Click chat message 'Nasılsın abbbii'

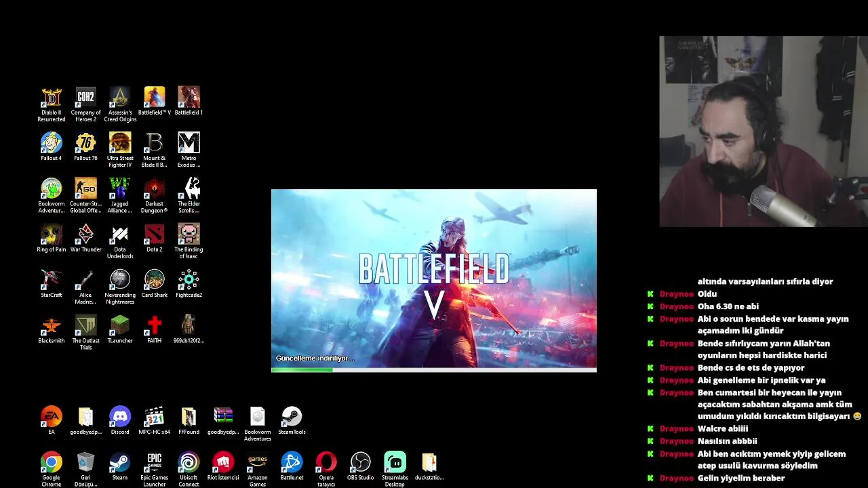(x=727, y=441)
